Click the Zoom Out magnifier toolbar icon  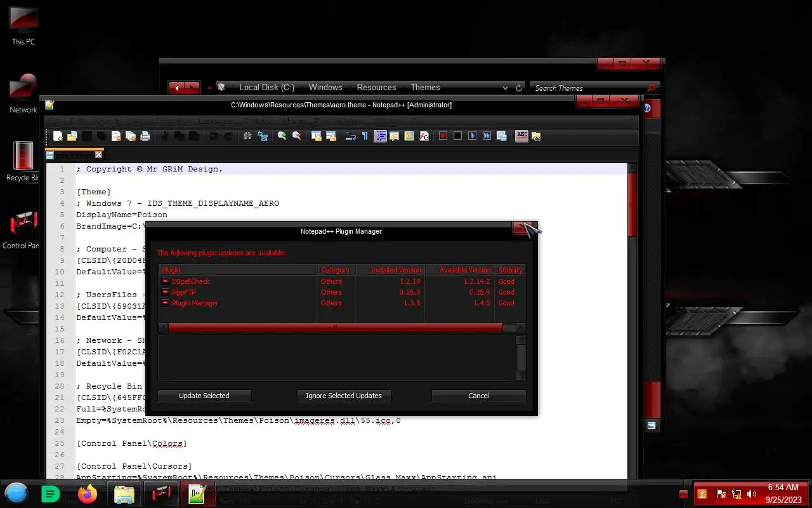(x=296, y=136)
